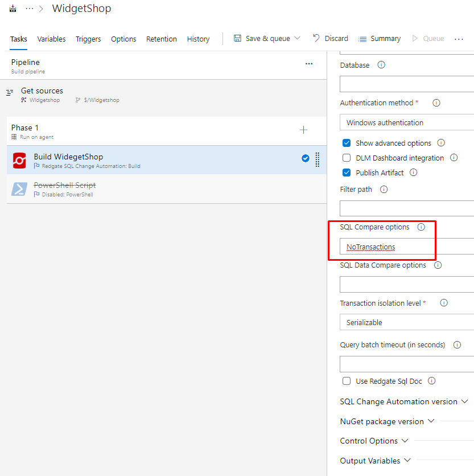Expand SQL Change Automation version section
The width and height of the screenshot is (474, 476).
(x=404, y=401)
